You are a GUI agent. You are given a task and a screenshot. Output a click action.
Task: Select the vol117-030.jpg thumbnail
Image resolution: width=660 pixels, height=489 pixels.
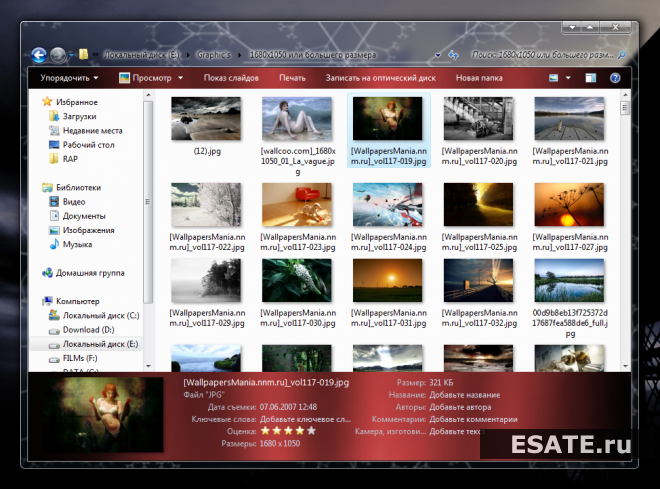[297, 280]
